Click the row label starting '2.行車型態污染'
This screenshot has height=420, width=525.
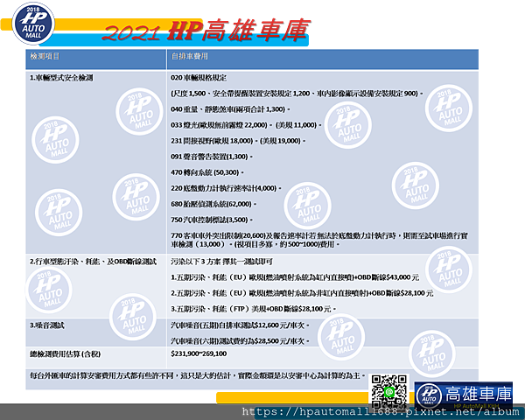point(93,262)
